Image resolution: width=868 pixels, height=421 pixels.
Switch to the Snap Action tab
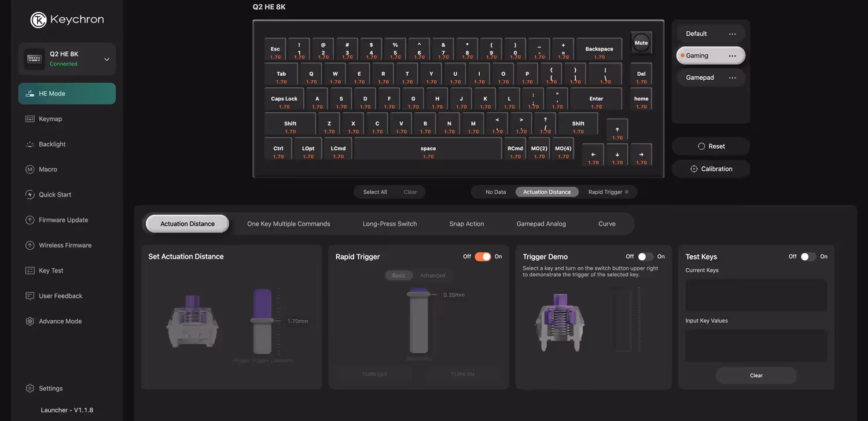pyautogui.click(x=466, y=224)
